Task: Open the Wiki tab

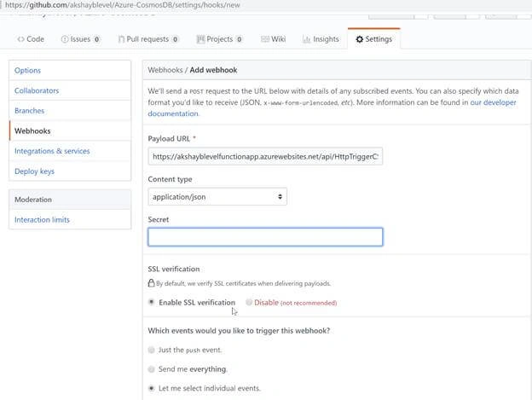Action: [x=273, y=39]
